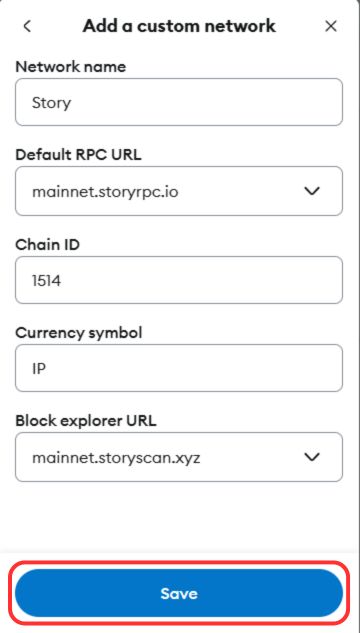
Task: Click the Network name input field
Action: pos(179,102)
